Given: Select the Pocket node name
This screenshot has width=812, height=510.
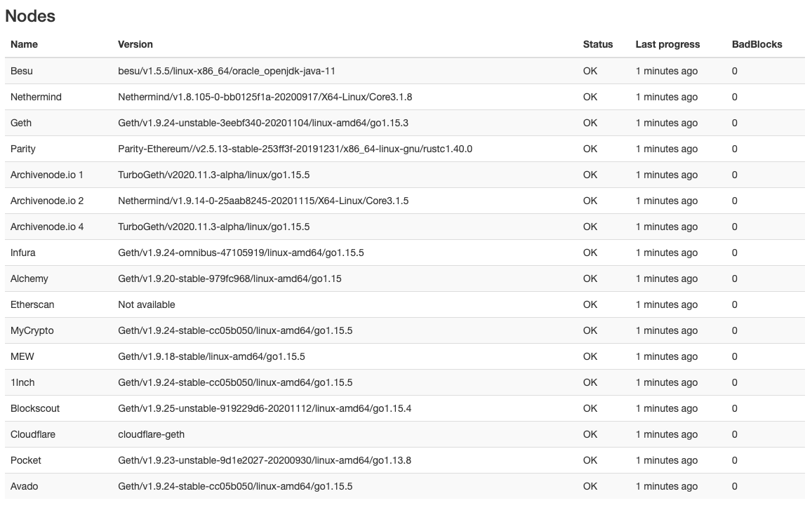Looking at the screenshot, I should [x=25, y=459].
